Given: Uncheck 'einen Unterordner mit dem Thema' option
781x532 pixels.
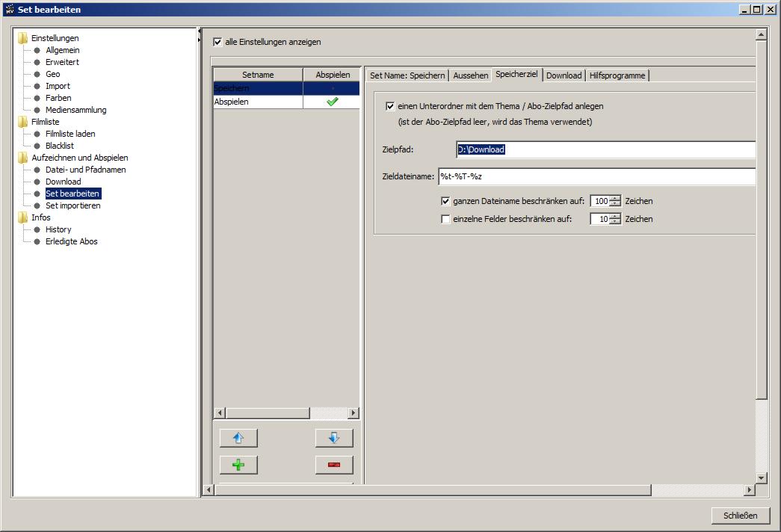Looking at the screenshot, I should [390, 106].
